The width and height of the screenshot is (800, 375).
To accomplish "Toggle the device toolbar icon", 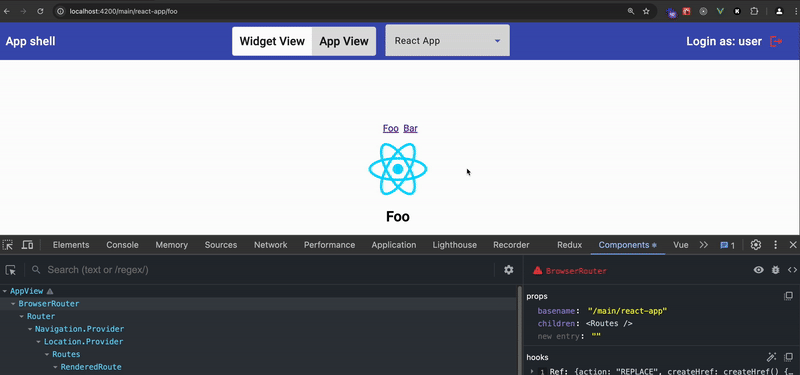I will pos(27,245).
